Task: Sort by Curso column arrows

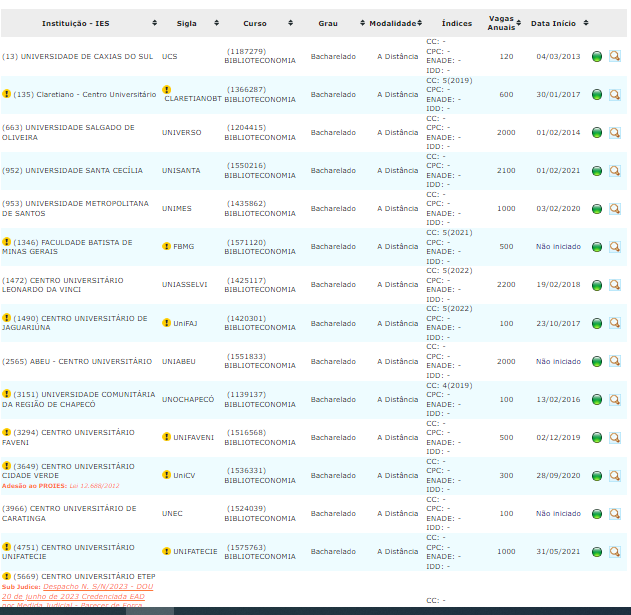Action: point(291,23)
